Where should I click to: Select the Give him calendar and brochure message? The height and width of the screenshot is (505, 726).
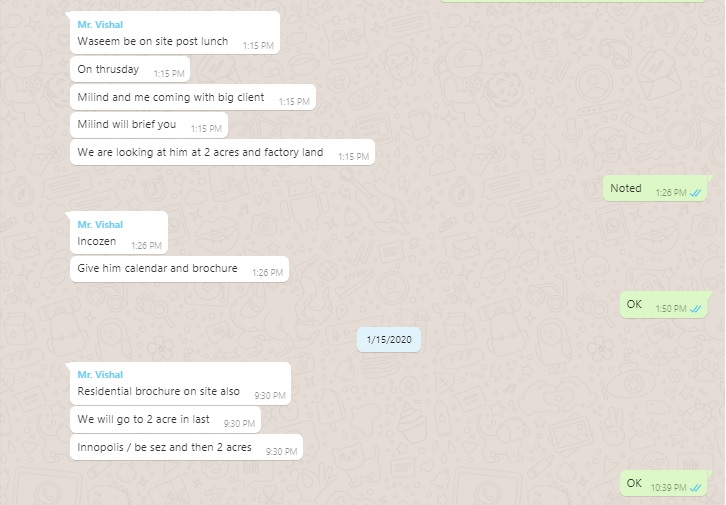pyautogui.click(x=179, y=269)
